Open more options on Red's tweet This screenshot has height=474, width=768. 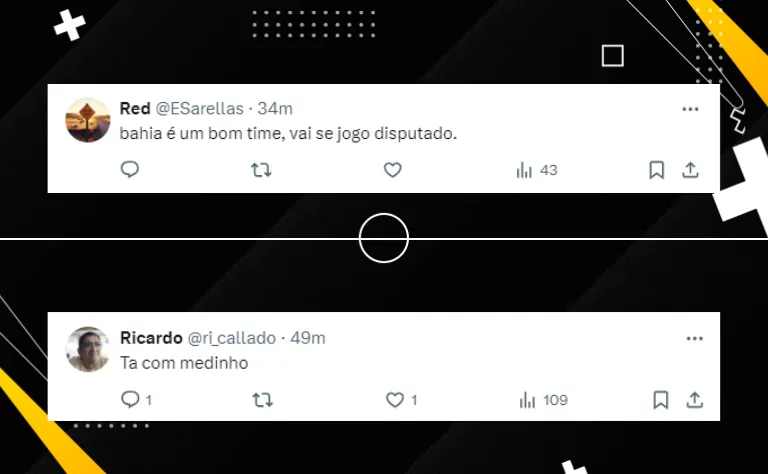(x=690, y=109)
